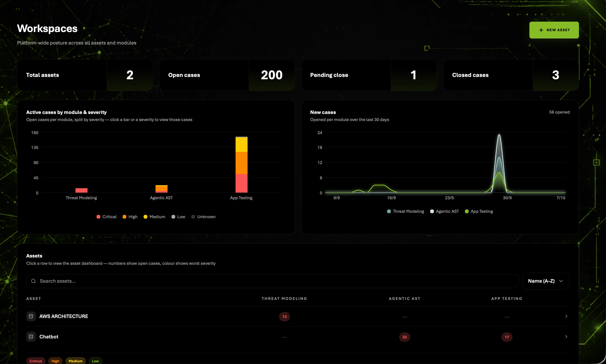Click into the Search assets field
This screenshot has width=606, height=364.
coord(273,281)
